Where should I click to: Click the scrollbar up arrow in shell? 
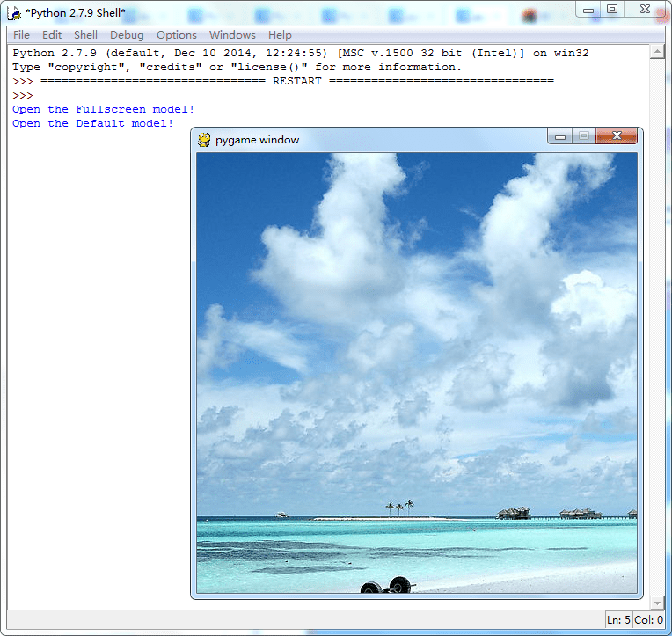click(657, 53)
